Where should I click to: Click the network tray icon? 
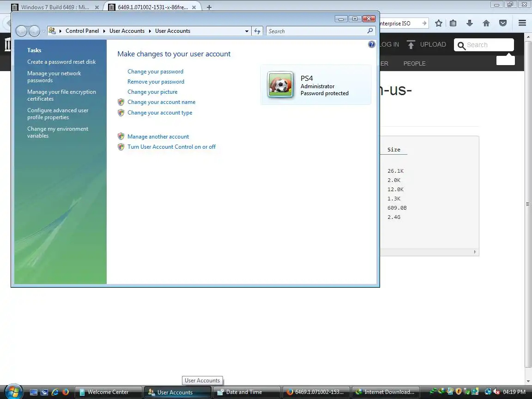488,392
